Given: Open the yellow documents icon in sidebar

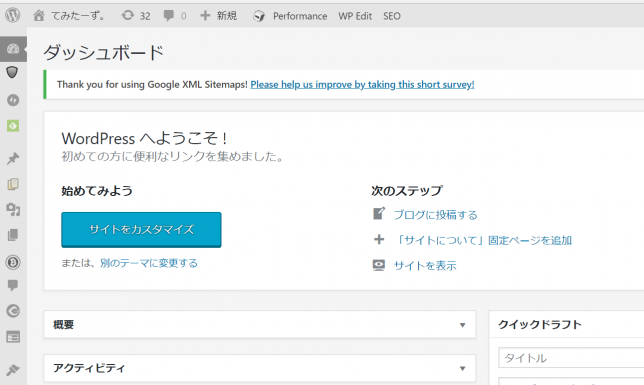Looking at the screenshot, I should coord(13,184).
